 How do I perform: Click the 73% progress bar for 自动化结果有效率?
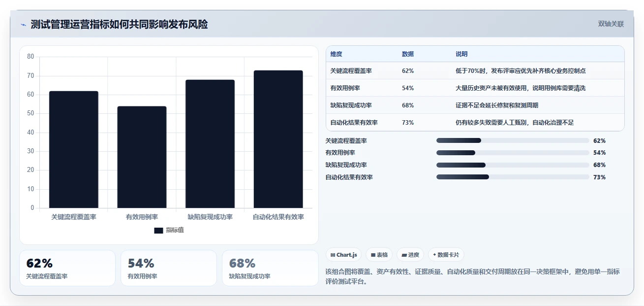513,177
